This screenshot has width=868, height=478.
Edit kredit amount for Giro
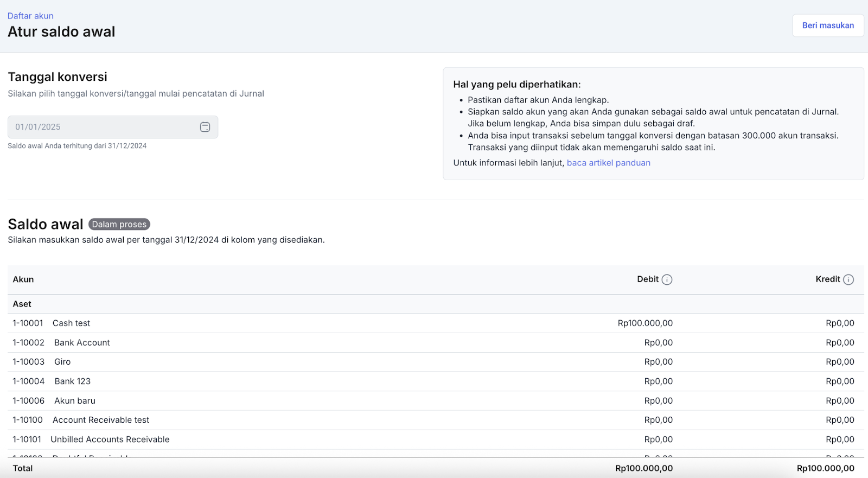[x=840, y=362]
